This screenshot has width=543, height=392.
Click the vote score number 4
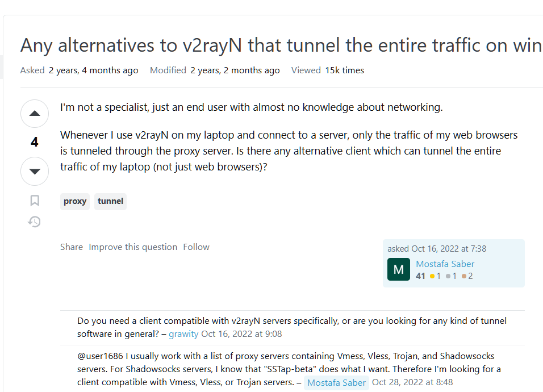[x=34, y=142]
